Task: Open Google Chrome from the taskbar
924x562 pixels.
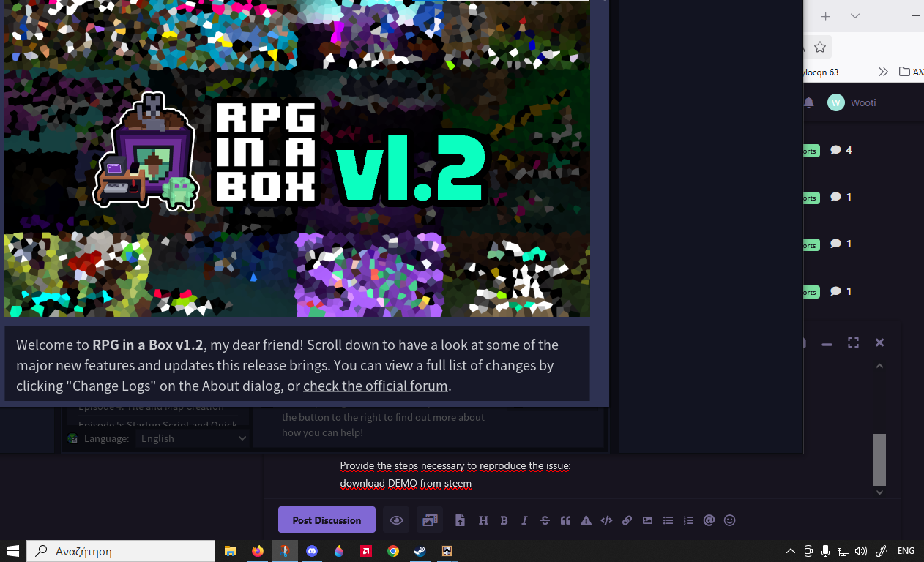Action: (393, 551)
